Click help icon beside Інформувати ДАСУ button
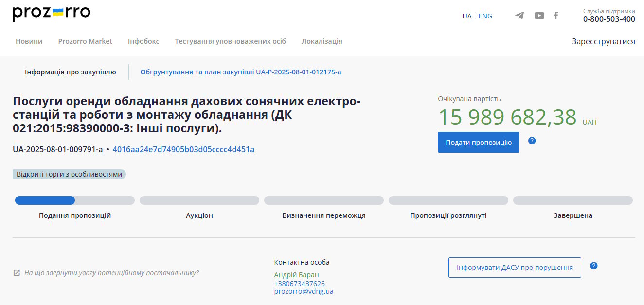644x305 pixels. pyautogui.click(x=593, y=266)
